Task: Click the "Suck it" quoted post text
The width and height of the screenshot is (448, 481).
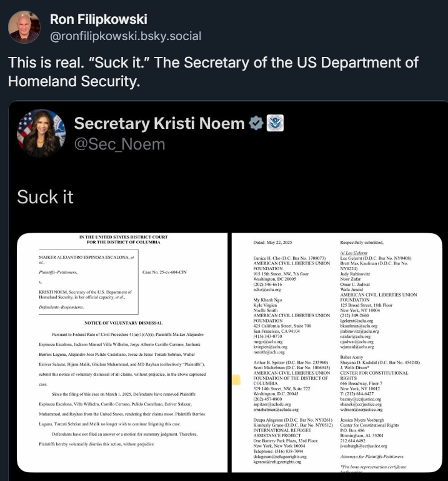Action: click(x=46, y=196)
